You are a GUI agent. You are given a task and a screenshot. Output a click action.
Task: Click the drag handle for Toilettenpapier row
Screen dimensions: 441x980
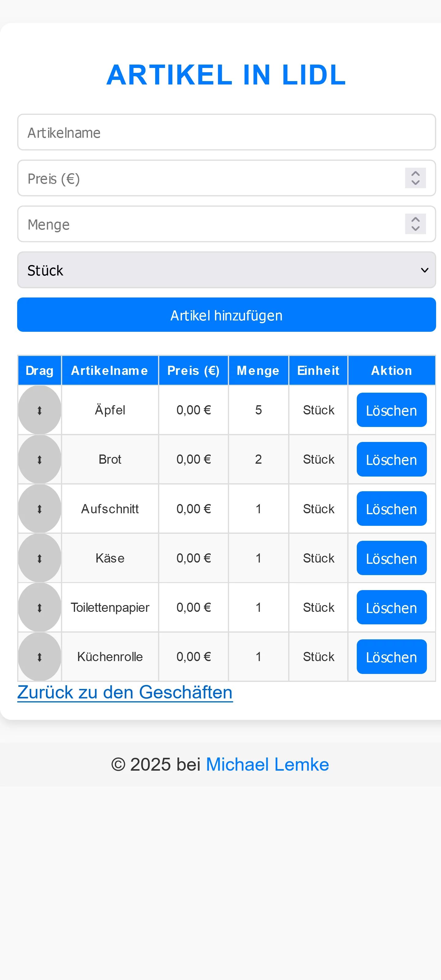tap(39, 607)
